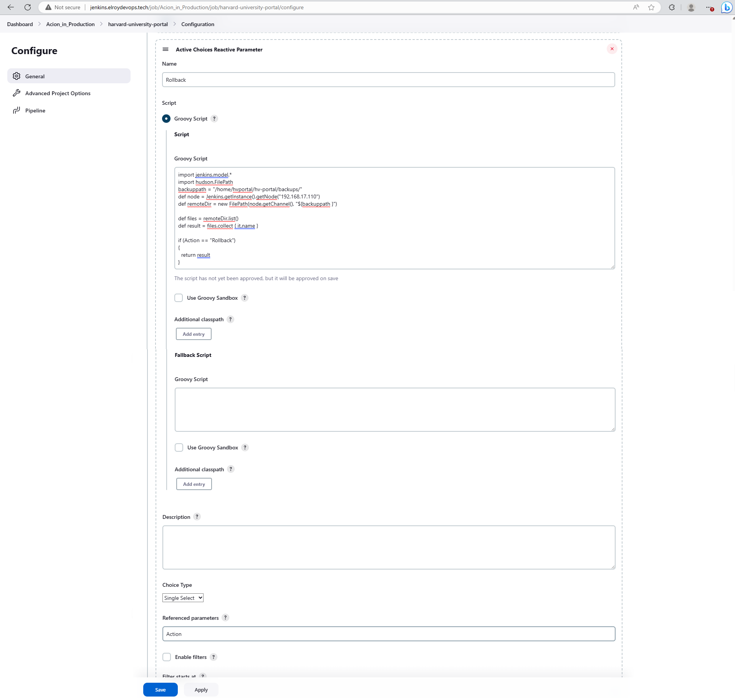Open help for script Additional classpath

(230, 319)
